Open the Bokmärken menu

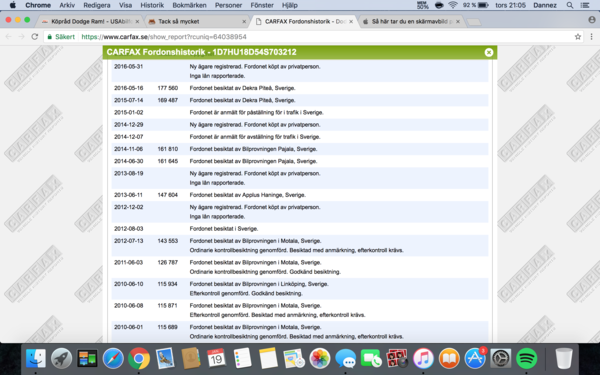(189, 5)
